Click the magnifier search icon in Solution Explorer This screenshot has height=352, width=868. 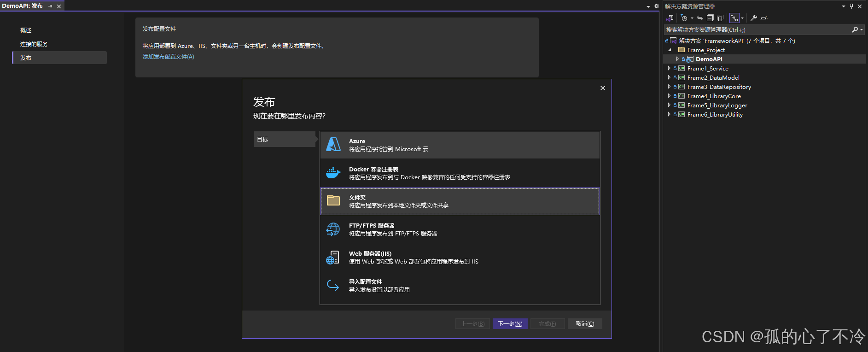point(855,29)
